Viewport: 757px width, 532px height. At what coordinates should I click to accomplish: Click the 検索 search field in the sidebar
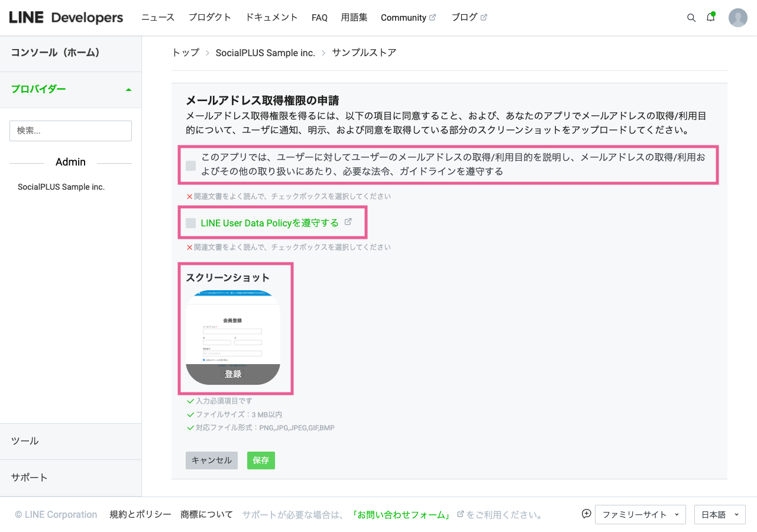click(70, 131)
